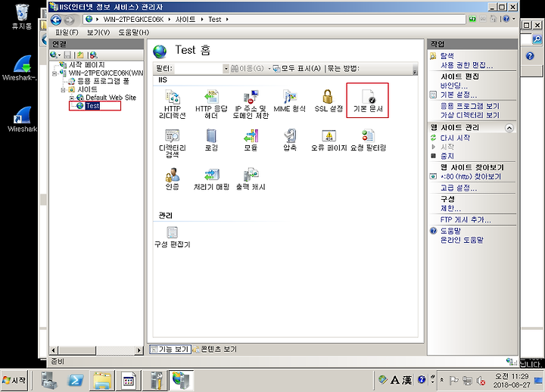Select the 시작 페이지 tree item
This screenshot has width=545, height=392.
[x=86, y=65]
